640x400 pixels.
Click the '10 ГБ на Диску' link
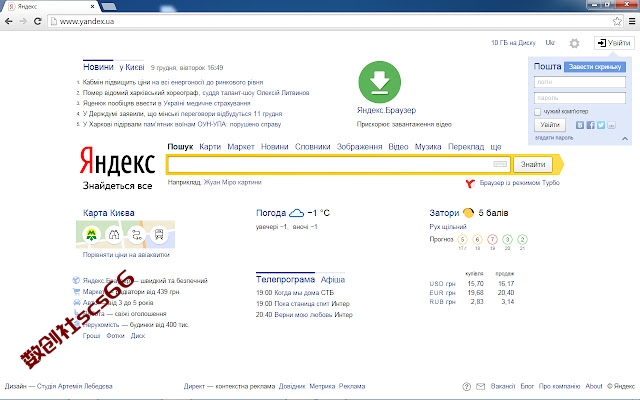coord(513,42)
